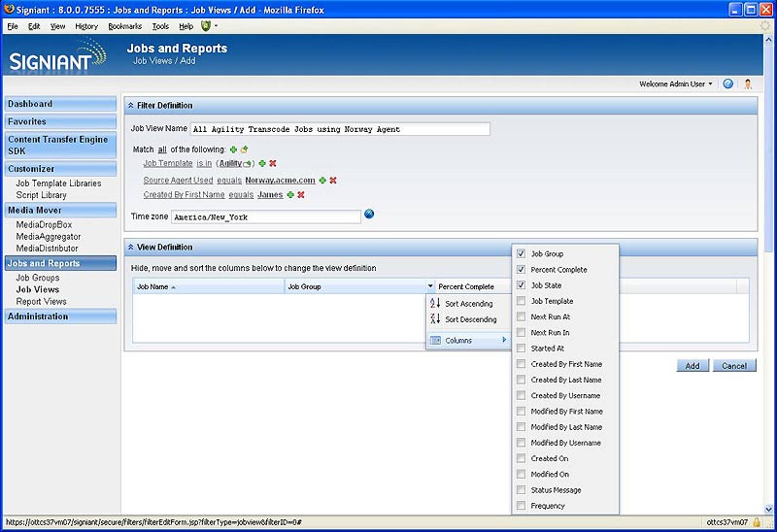Click the Job View Name text field
The image size is (777, 532).
tap(340, 129)
